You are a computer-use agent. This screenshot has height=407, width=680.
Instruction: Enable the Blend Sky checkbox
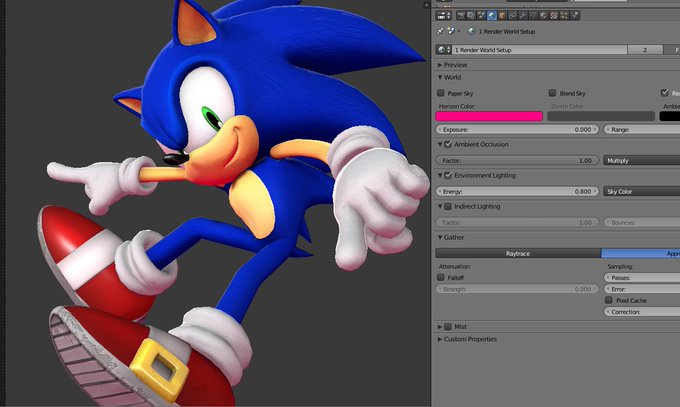coord(552,93)
